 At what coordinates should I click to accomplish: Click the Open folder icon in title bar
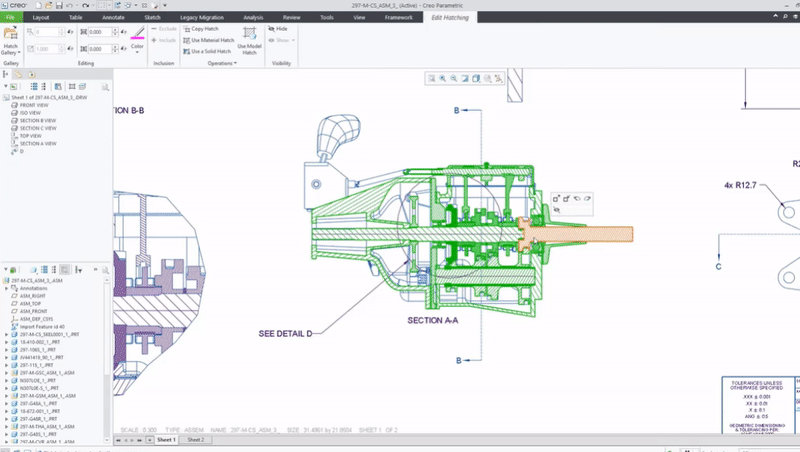coord(50,6)
